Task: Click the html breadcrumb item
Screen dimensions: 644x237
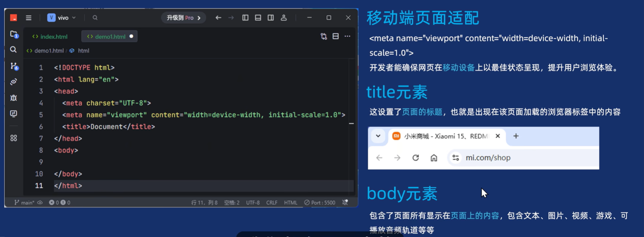Action: tap(83, 51)
